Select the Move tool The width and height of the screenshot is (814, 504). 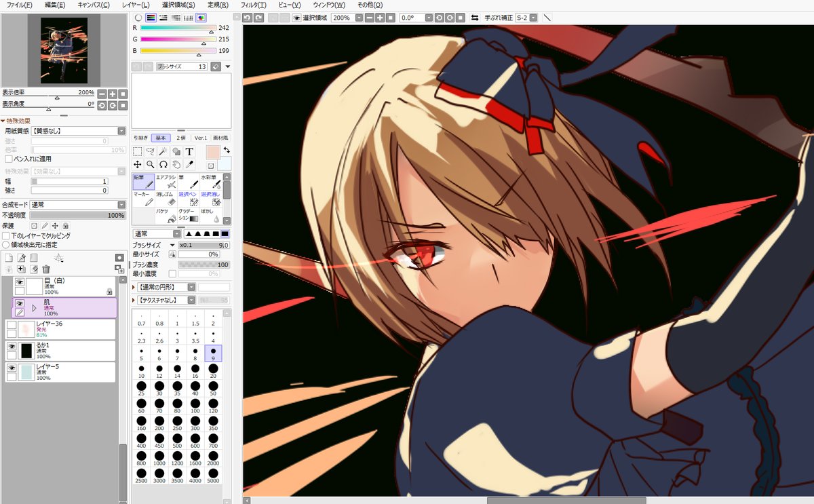(x=137, y=164)
